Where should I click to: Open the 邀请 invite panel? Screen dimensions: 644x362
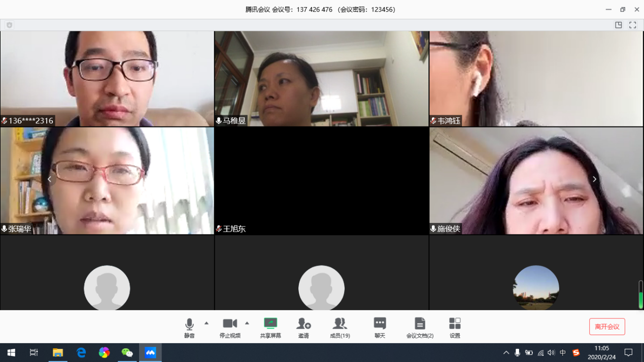pyautogui.click(x=303, y=327)
